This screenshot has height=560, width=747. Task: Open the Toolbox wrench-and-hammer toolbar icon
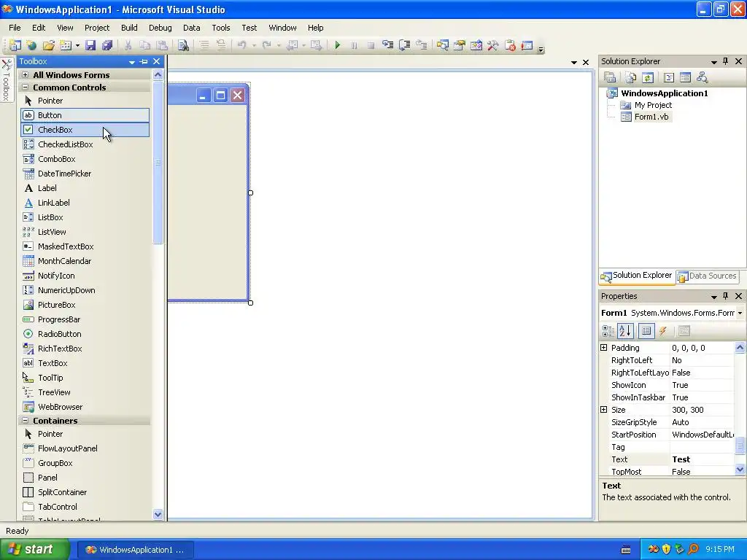492,45
